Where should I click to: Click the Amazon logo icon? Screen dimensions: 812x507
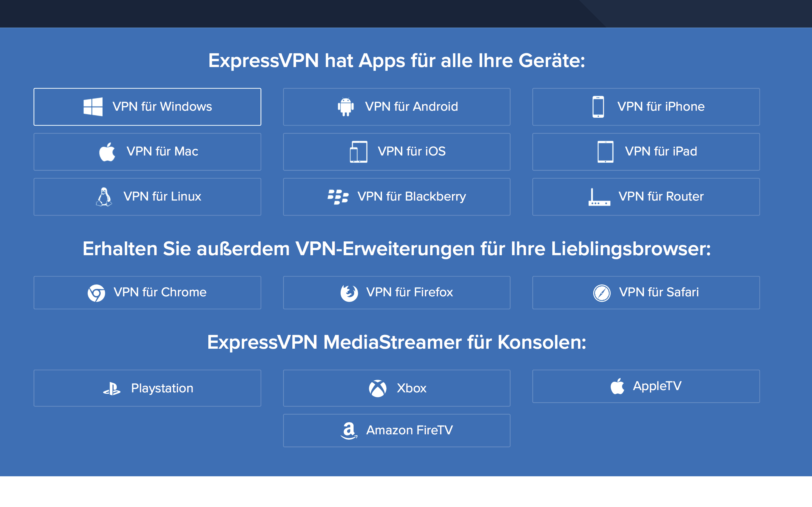[349, 431]
